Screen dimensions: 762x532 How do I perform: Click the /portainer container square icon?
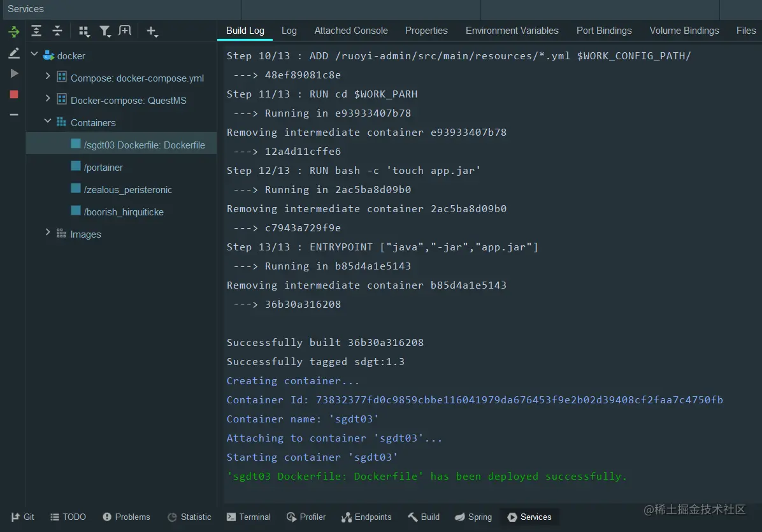[x=76, y=166]
